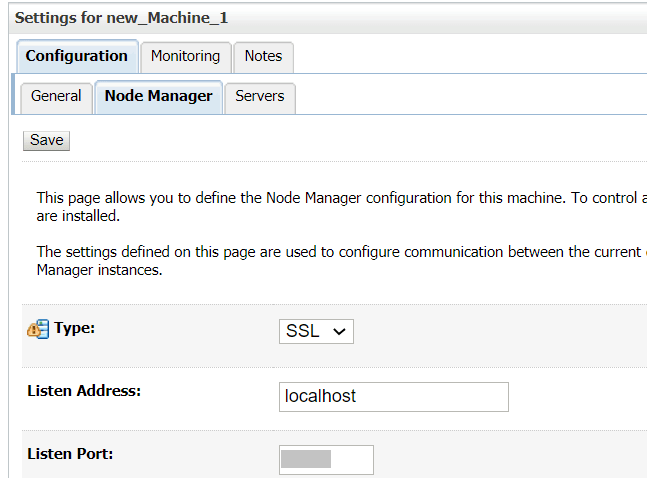Click the Listen Port input box
This screenshot has height=478, width=647.
(326, 460)
